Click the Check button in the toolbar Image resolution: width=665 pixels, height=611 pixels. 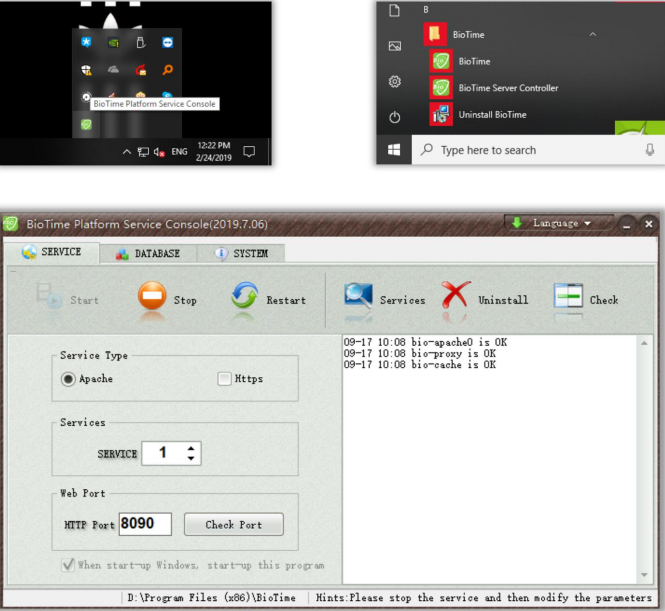click(586, 299)
